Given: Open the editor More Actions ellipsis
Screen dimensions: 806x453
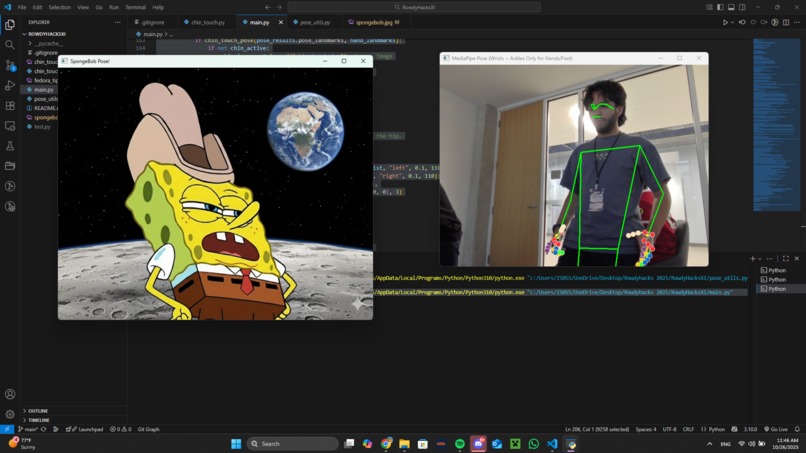Looking at the screenshot, I should pyautogui.click(x=797, y=22).
